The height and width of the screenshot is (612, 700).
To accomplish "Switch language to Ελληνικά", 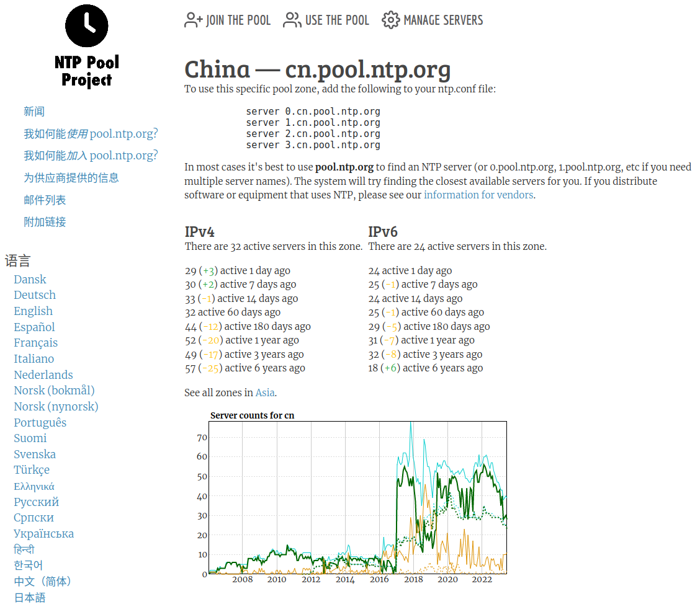I will [x=34, y=486].
